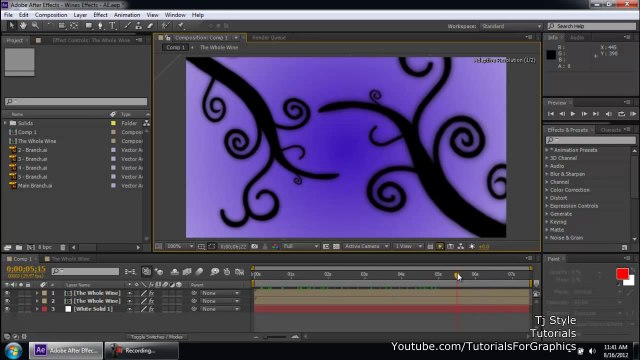Click the Reset Exposure icon
This screenshot has width=640, height=360.
(x=472, y=247)
